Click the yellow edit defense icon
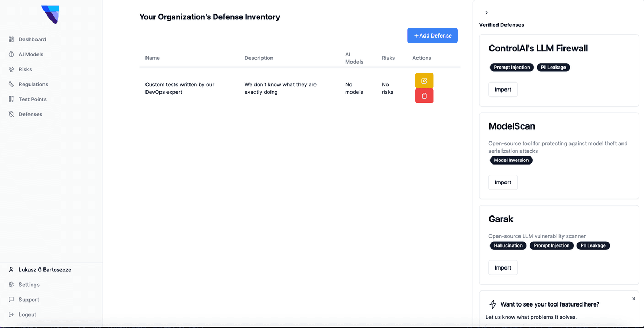The width and height of the screenshot is (644, 328). (424, 81)
